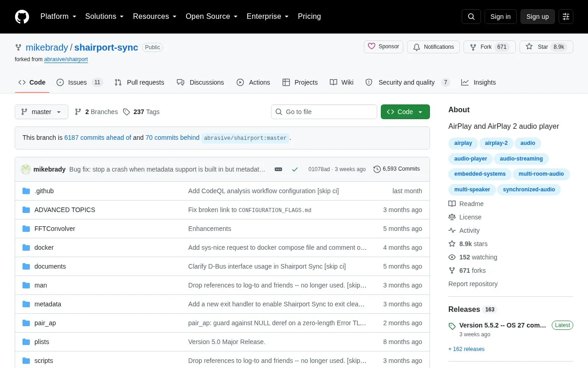This screenshot has height=368, width=588.
Task: Expand the Platform menu
Action: [x=58, y=17]
